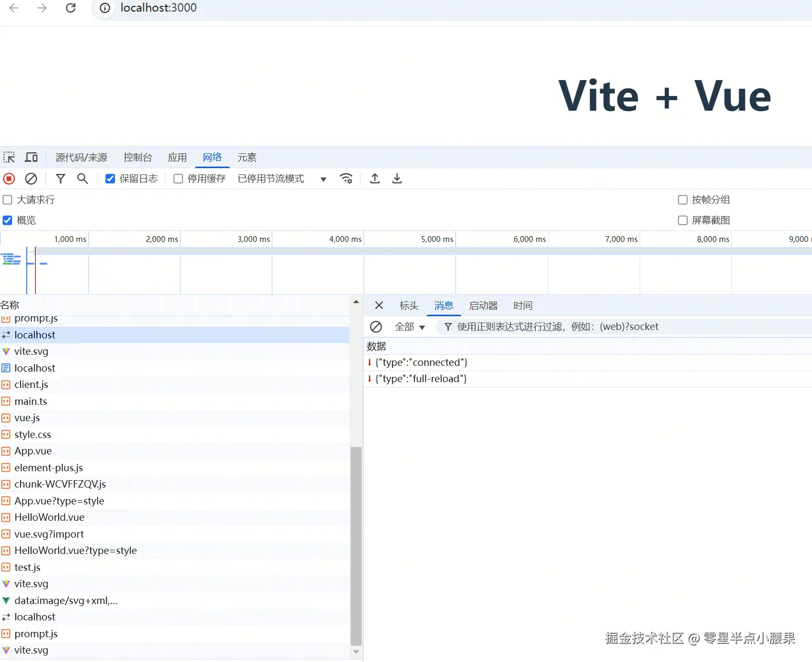
Task: Select the {"type":"connected"} message row
Action: click(588, 363)
